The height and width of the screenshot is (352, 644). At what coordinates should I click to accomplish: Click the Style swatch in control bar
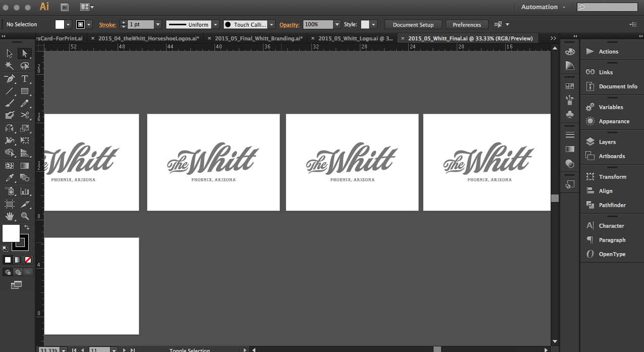pos(365,24)
